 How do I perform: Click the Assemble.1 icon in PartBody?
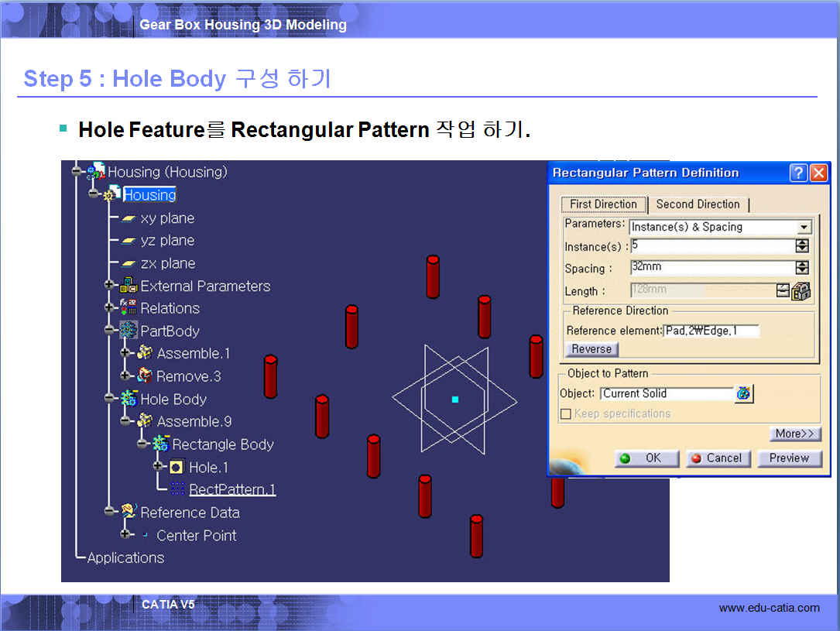click(145, 353)
